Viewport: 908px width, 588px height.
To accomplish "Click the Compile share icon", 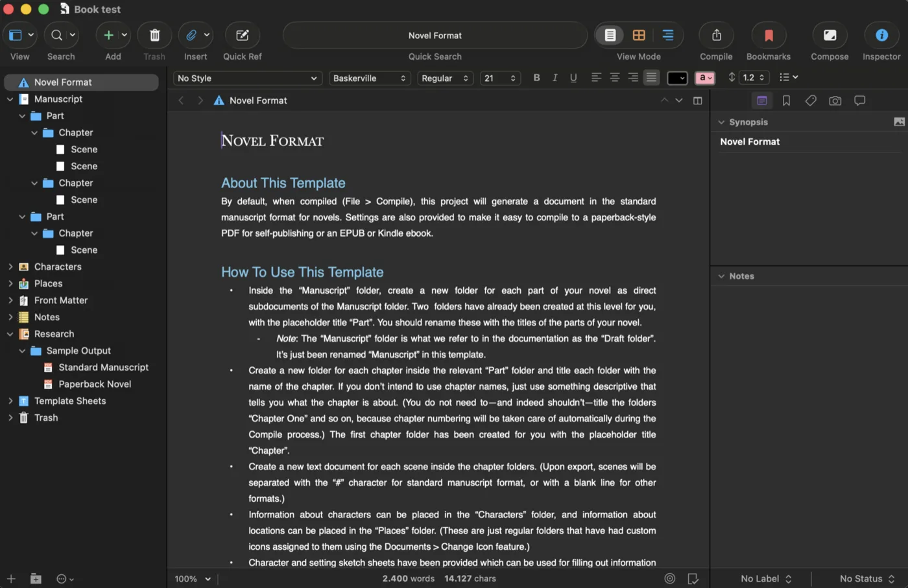I will pyautogui.click(x=716, y=35).
